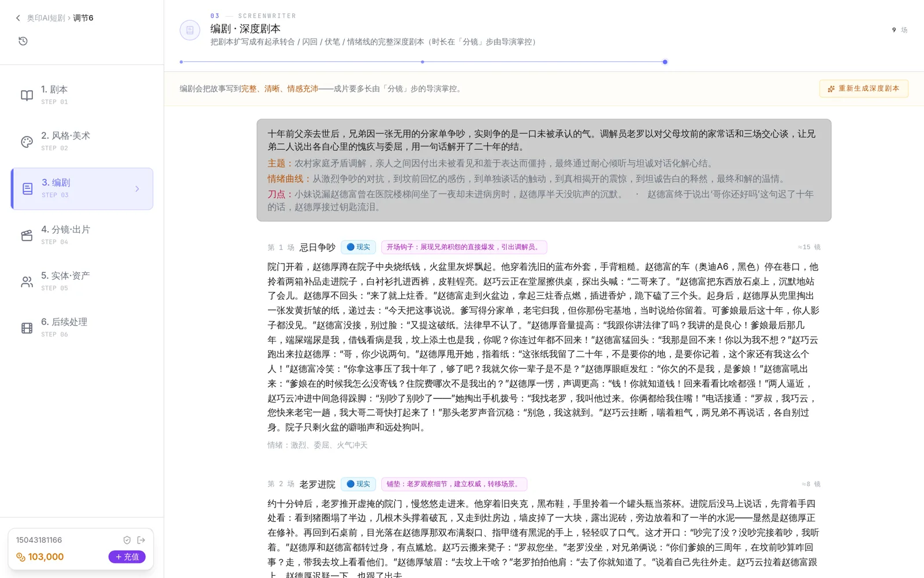
Task: Expand the chevron on 3. 编剧 step
Action: coord(137,188)
